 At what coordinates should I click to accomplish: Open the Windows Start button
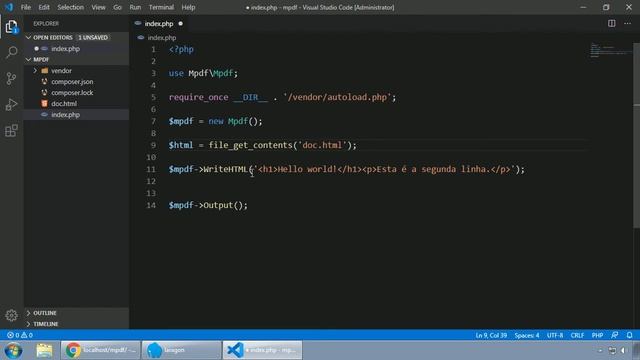click(13, 350)
